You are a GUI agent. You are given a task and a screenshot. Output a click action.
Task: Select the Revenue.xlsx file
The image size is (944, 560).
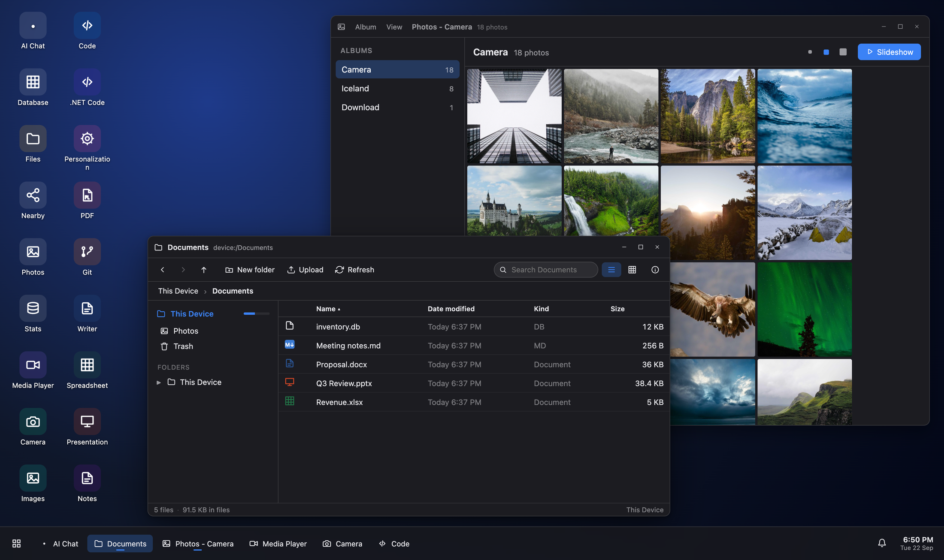474,402
